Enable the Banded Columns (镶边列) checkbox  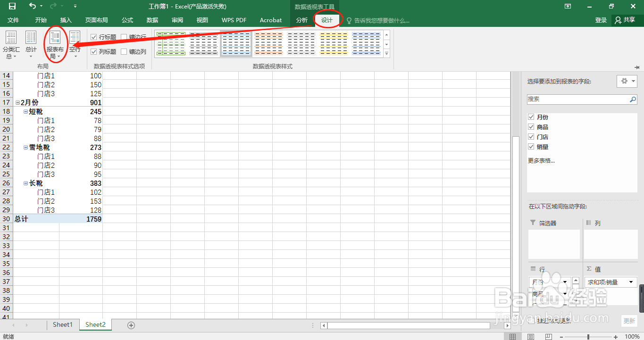tap(124, 51)
